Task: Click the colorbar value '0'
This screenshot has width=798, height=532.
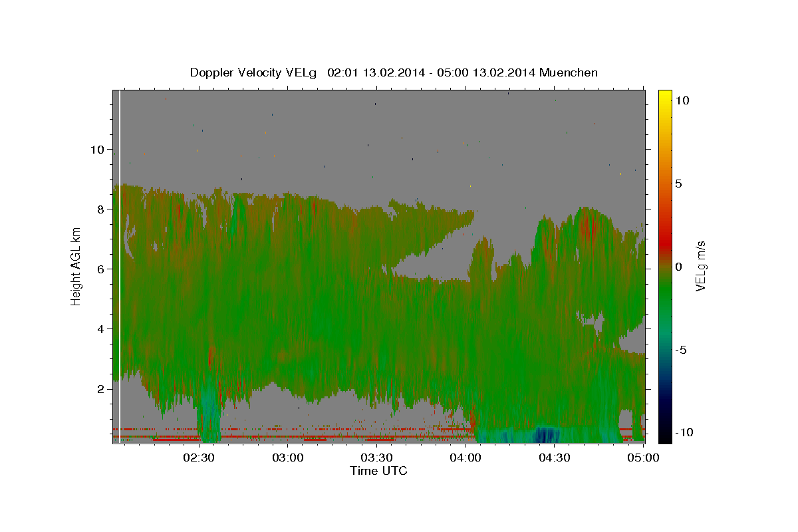Action: tap(679, 267)
